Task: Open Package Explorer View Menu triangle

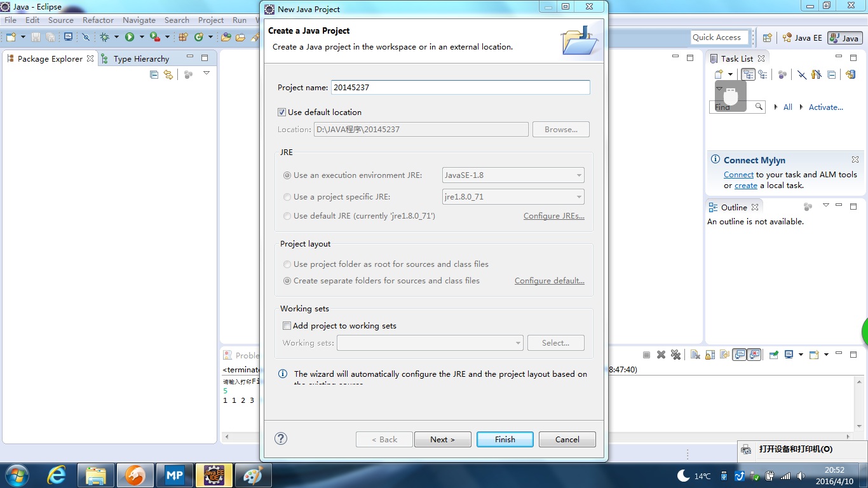Action: point(206,73)
